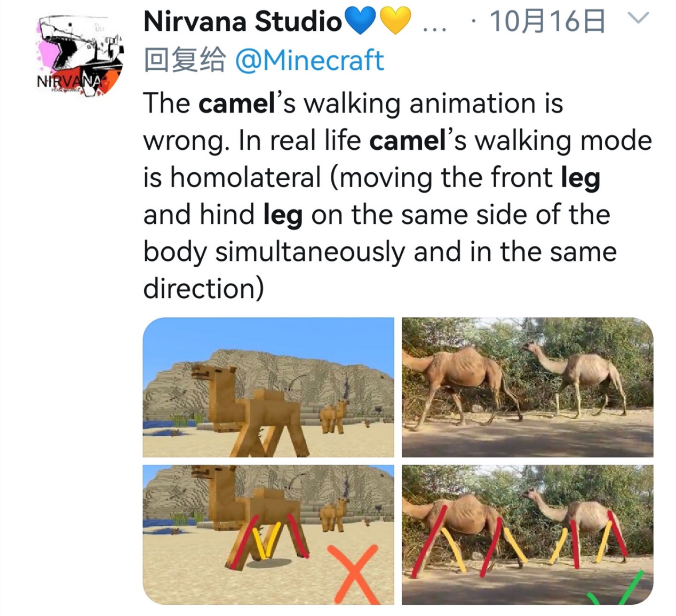Screen dimensions: 676x616
Task: Click the yellow heart emoji beside the name
Action: pos(395,21)
